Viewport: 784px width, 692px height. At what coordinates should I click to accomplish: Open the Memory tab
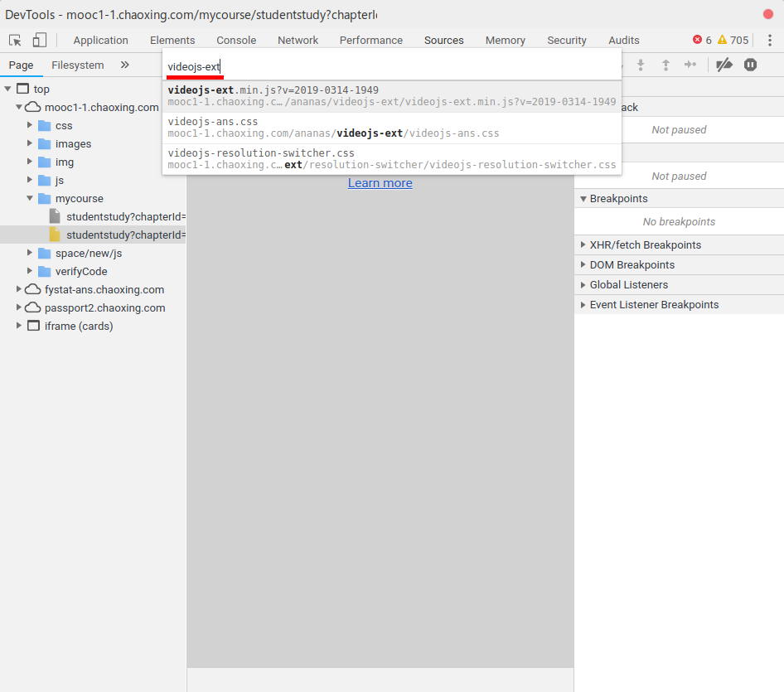[x=506, y=40]
